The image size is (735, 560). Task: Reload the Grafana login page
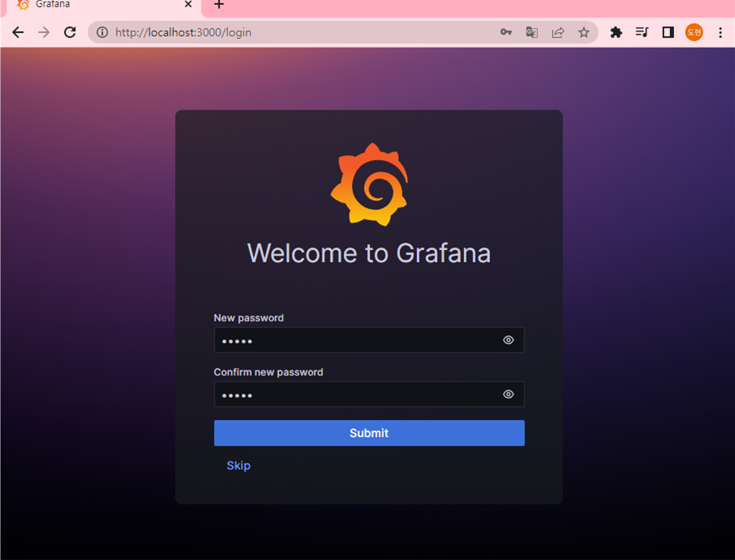(x=70, y=33)
